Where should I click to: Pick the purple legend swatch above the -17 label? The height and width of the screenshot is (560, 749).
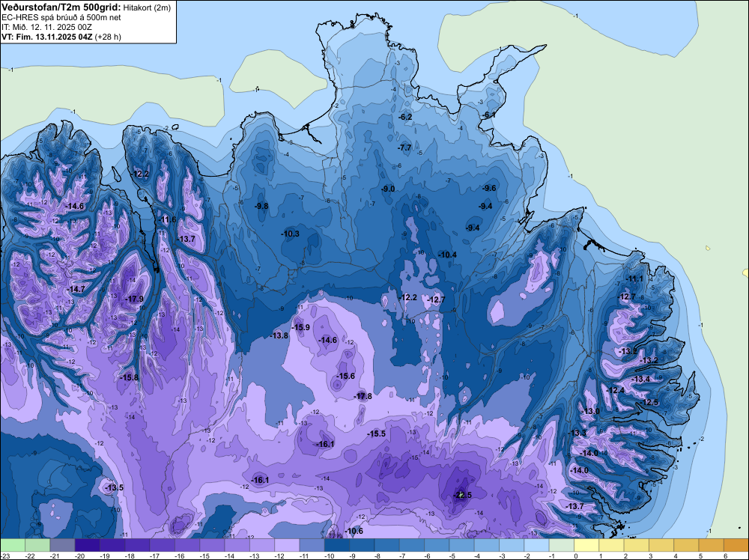(162, 545)
